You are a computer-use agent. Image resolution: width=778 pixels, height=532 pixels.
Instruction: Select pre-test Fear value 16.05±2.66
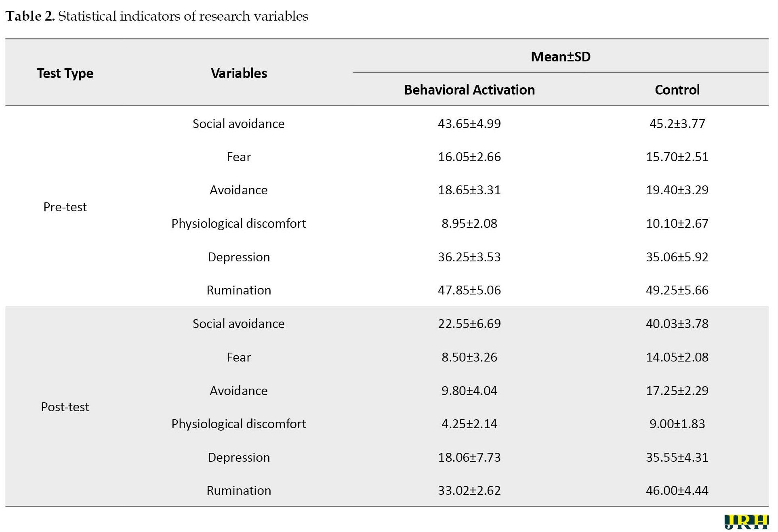point(469,157)
